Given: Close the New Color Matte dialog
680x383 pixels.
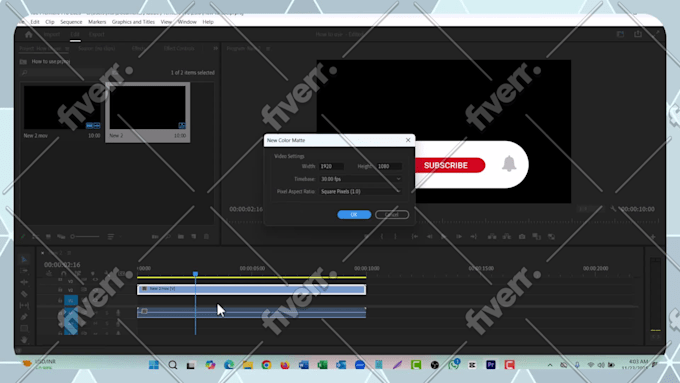Looking at the screenshot, I should click(x=408, y=140).
